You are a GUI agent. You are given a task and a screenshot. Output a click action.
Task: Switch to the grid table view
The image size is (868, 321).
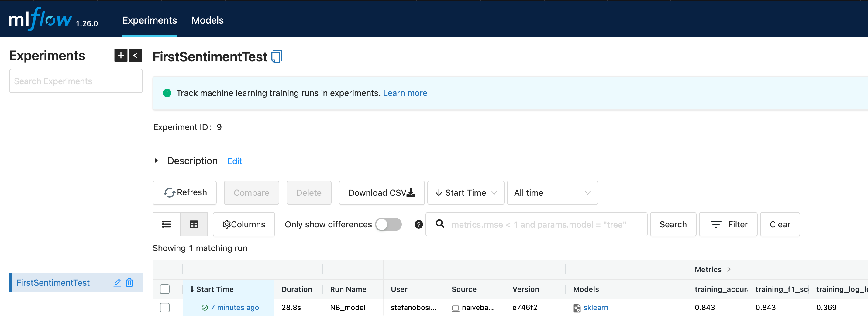[x=194, y=224]
